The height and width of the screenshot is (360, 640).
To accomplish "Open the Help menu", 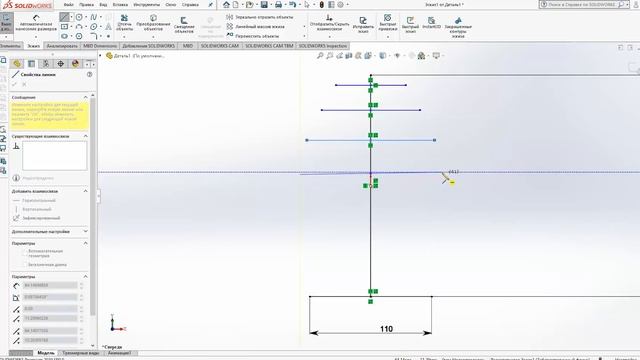I will click(190, 5).
